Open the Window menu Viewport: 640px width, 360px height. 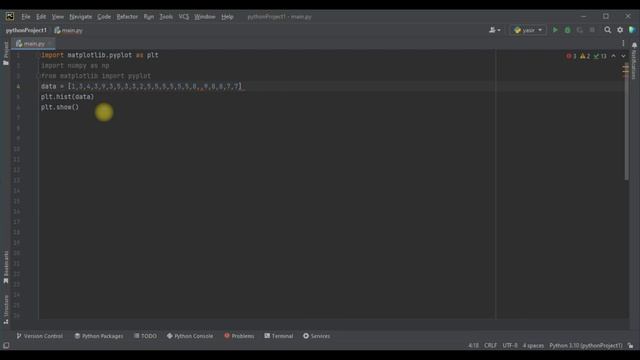[204, 17]
